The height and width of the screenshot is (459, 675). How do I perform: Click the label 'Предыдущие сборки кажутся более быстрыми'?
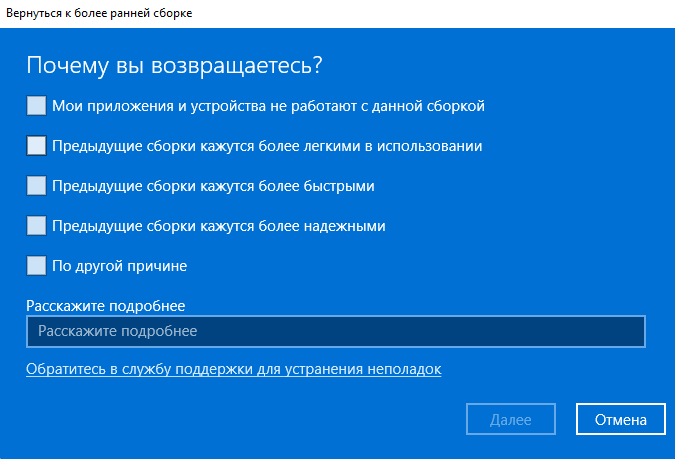(x=213, y=186)
